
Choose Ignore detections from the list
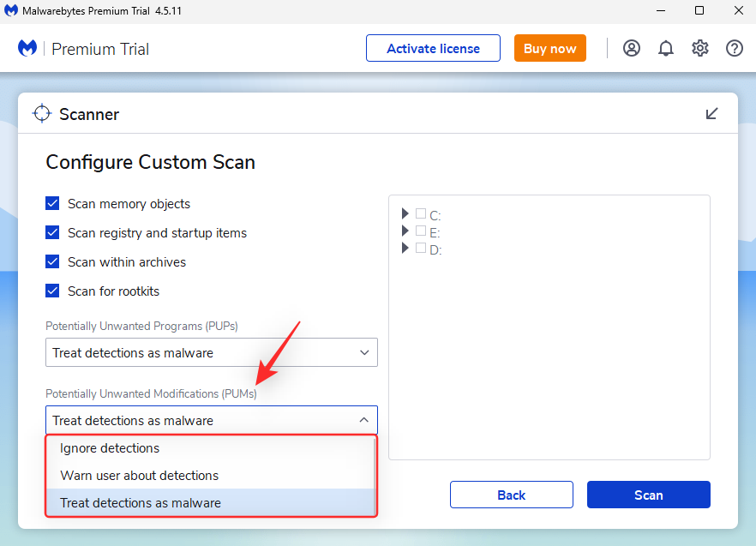click(110, 448)
